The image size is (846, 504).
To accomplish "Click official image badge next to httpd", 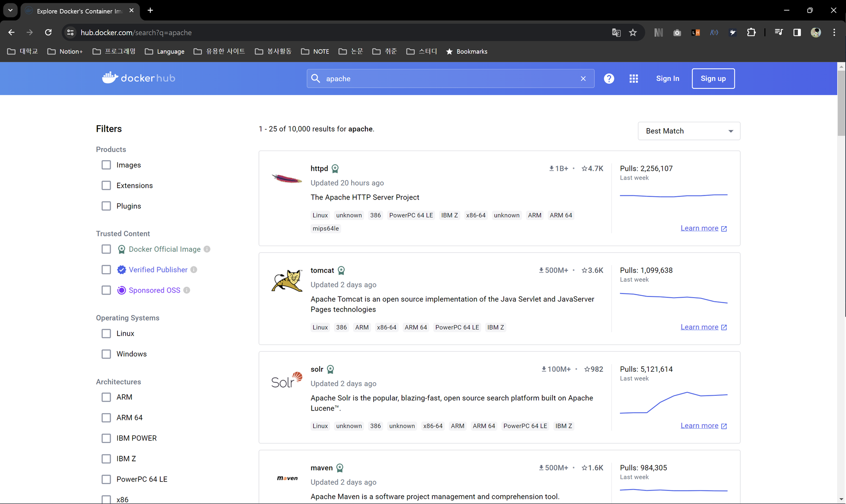I will (335, 169).
